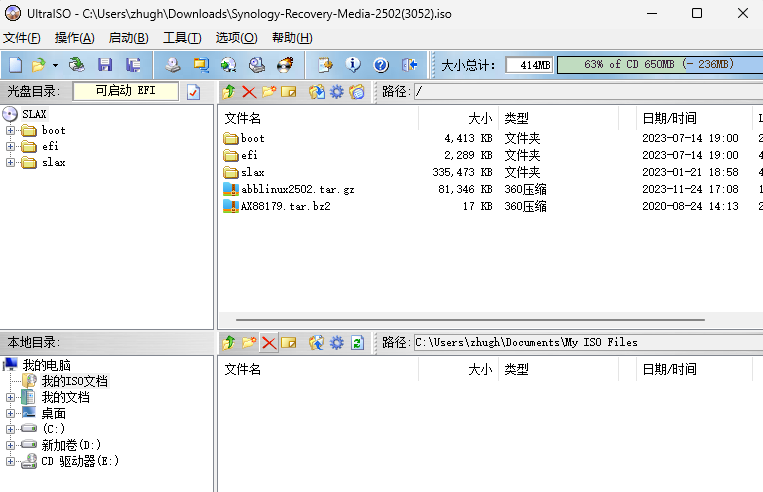Open the 选项(O) menu
Image resolution: width=763 pixels, height=492 pixels.
click(236, 38)
